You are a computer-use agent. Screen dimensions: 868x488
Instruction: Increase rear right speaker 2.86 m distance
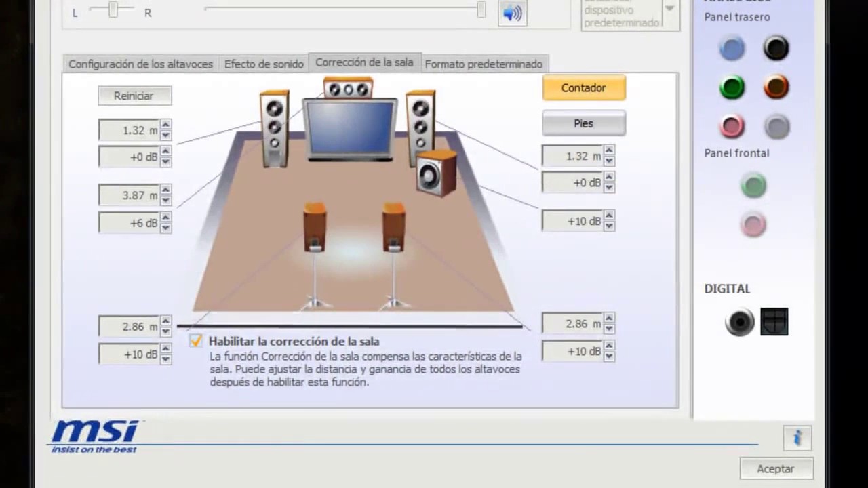click(609, 319)
